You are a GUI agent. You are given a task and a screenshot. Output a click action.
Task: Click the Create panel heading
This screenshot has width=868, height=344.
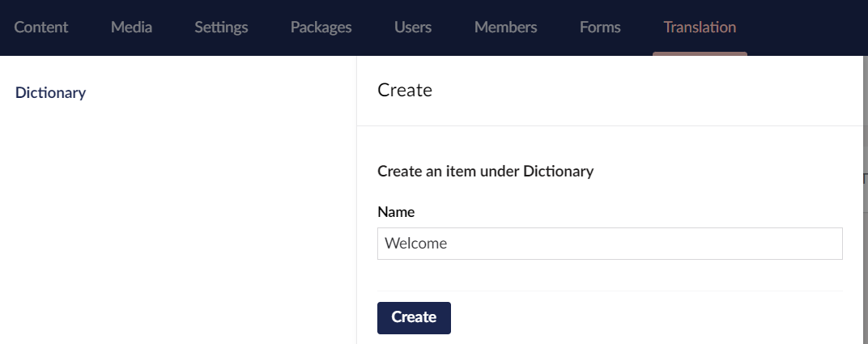pyautogui.click(x=405, y=90)
